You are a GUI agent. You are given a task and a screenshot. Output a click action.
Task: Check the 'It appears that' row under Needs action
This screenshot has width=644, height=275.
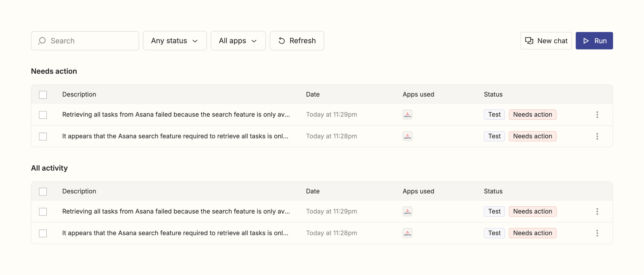point(43,137)
